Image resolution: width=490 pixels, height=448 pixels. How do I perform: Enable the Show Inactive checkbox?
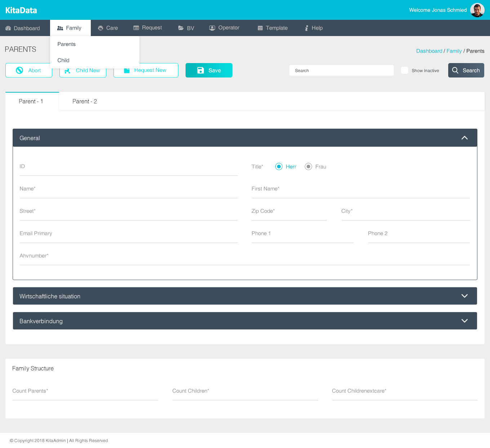[405, 70]
